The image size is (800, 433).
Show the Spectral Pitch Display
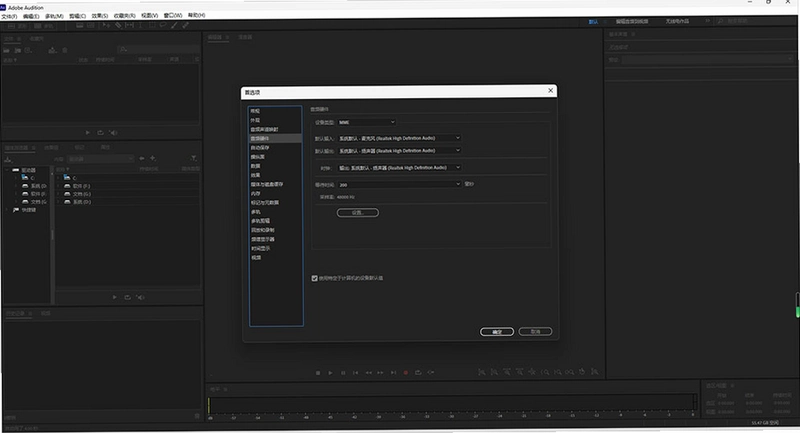90,26
